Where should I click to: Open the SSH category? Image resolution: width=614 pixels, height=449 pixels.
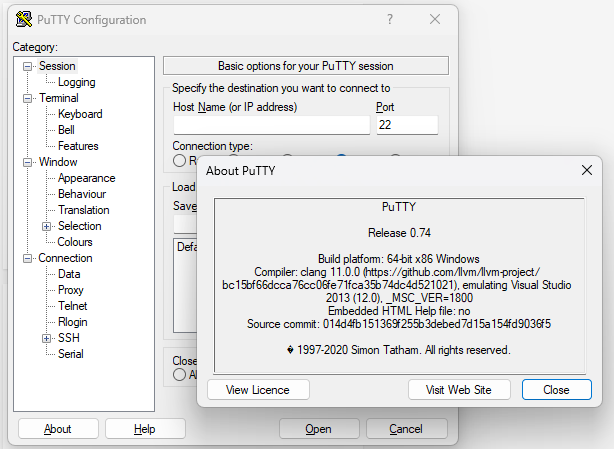pos(69,338)
